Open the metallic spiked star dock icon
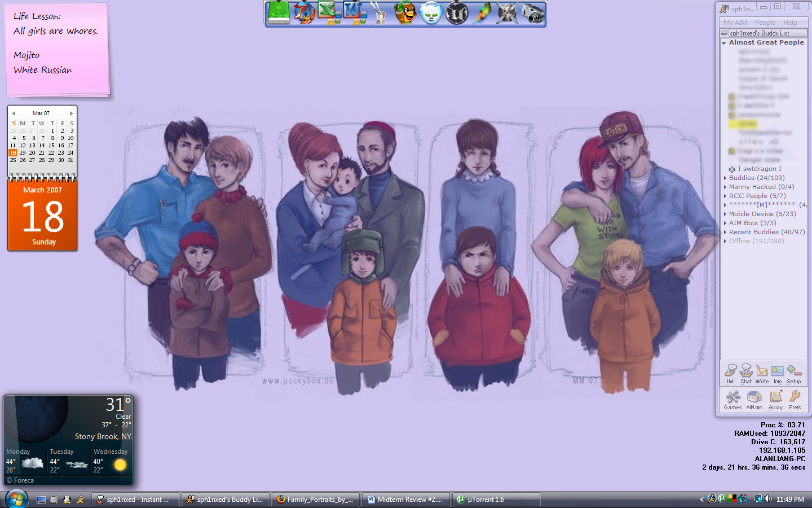Viewport: 812px width, 508px height. [507, 12]
